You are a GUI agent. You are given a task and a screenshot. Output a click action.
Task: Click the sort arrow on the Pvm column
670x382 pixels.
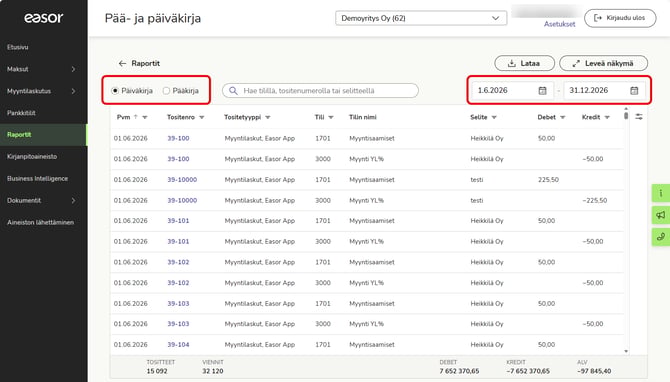point(135,117)
